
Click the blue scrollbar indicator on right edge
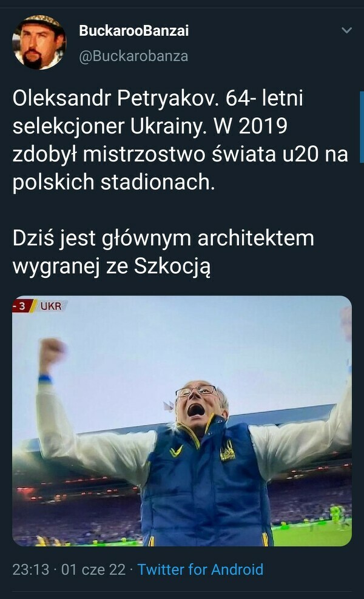point(362,127)
